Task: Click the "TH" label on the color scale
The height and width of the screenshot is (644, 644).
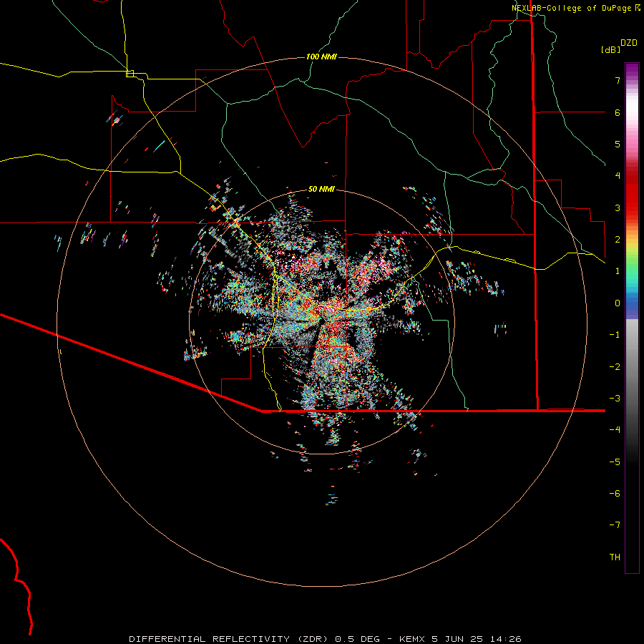Action: click(x=615, y=557)
